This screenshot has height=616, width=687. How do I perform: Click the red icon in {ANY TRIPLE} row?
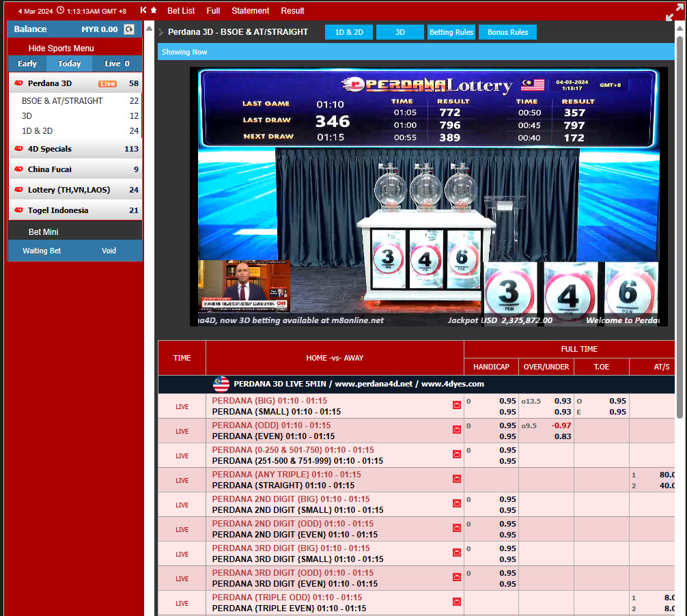pyautogui.click(x=457, y=479)
